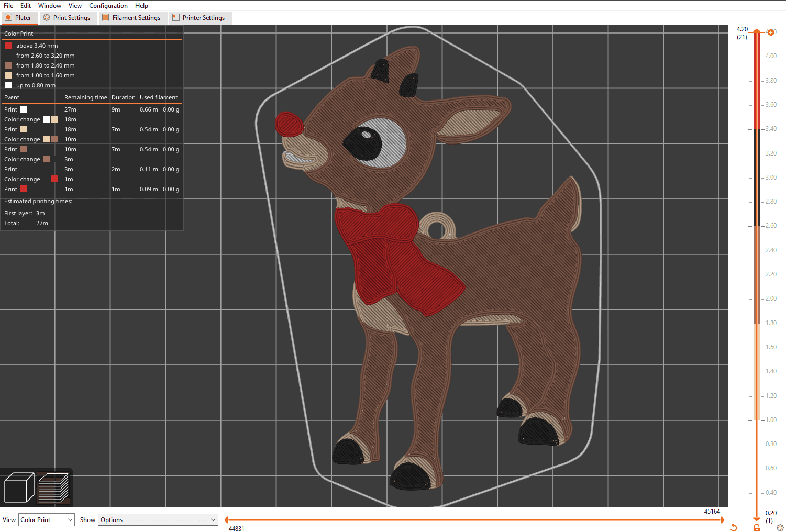The height and width of the screenshot is (532, 786).
Task: Open the Print Settings tab
Action: pos(67,17)
